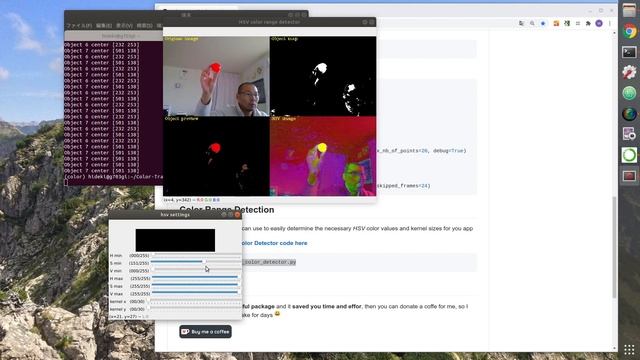Click the S max slider track
Viewport: 640px width, 360px height.
click(x=196, y=285)
